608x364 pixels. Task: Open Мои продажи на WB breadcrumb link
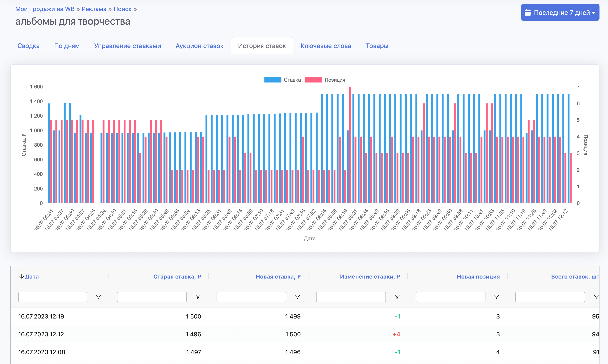(45, 9)
